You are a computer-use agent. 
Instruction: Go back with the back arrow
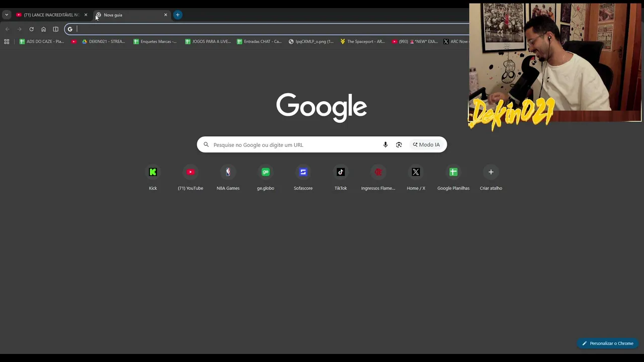tap(7, 29)
